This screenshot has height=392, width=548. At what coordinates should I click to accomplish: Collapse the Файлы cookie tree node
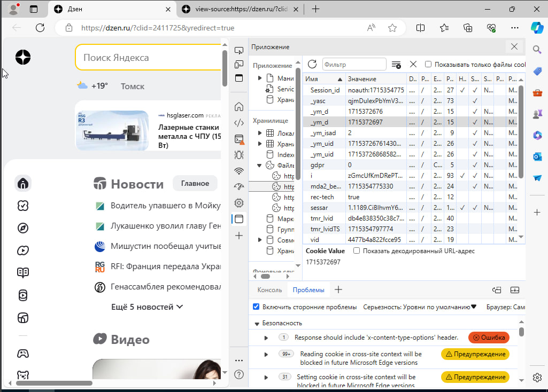click(x=259, y=166)
